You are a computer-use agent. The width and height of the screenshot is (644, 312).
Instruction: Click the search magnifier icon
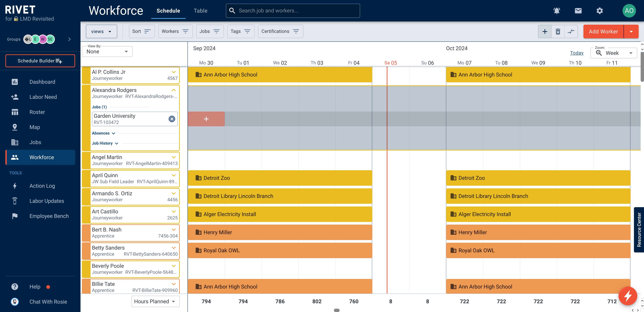coord(232,11)
